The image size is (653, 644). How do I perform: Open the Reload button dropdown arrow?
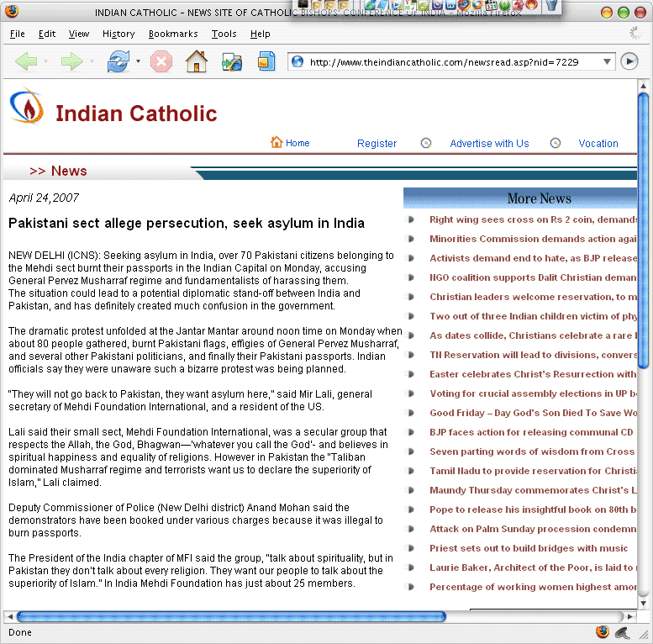(138, 61)
